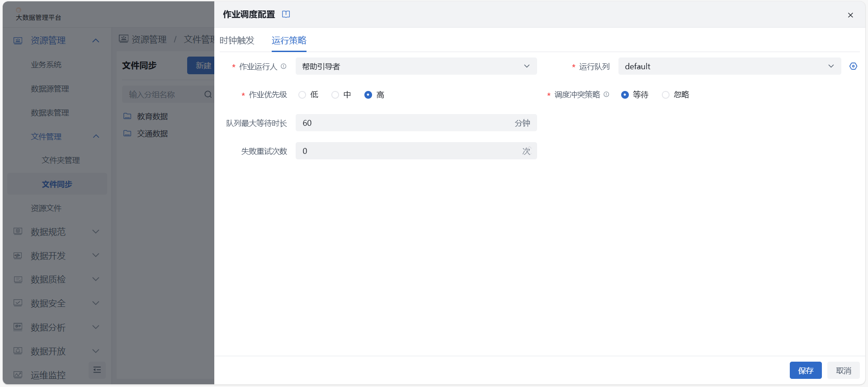The height and width of the screenshot is (387, 868).
Task: Choose 忽略 conflict strategy
Action: coord(665,95)
